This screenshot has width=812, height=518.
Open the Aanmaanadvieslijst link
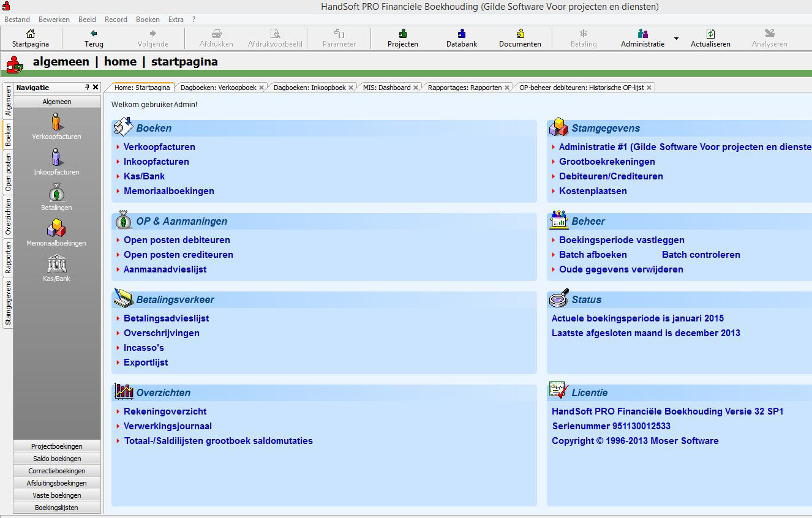tap(165, 269)
